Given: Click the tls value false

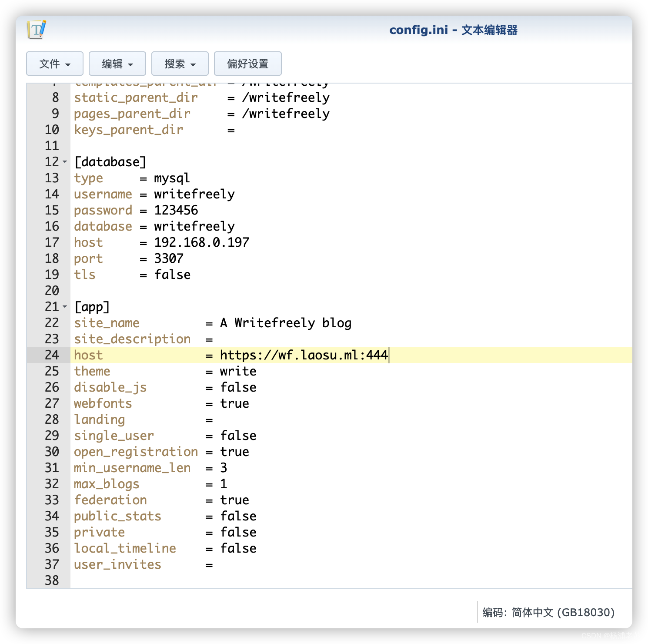Looking at the screenshot, I should [172, 275].
